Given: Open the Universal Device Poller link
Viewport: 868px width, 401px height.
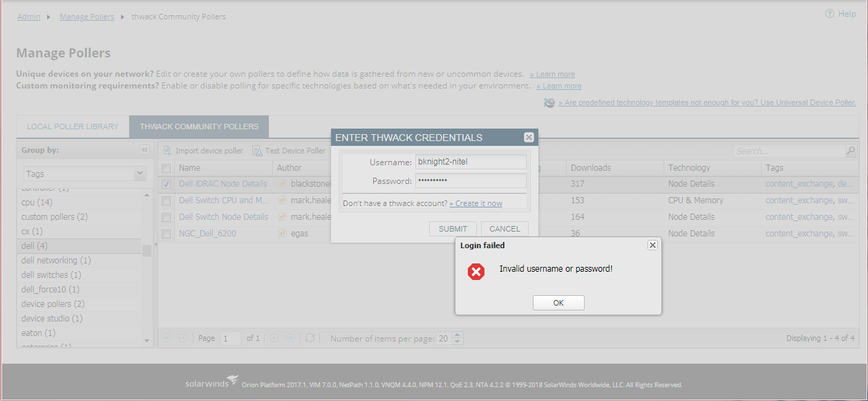Looking at the screenshot, I should tap(707, 102).
